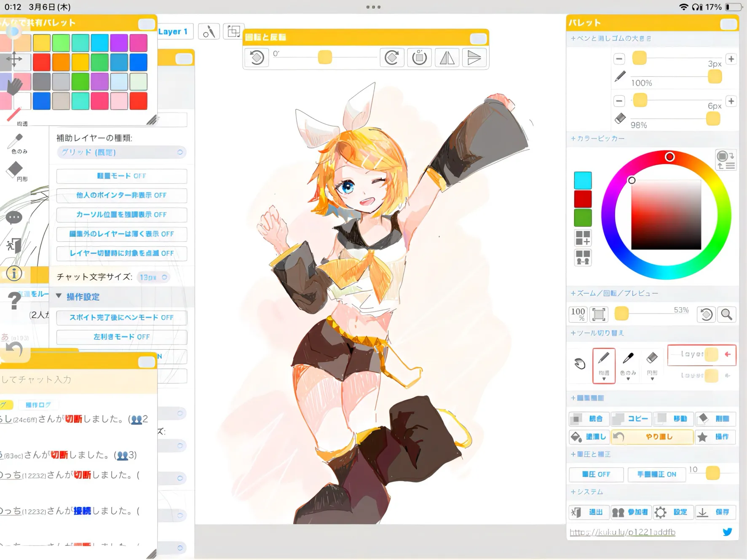Click the reset view rotation icon in zoom row
Image resolution: width=747 pixels, height=560 pixels.
click(x=707, y=314)
